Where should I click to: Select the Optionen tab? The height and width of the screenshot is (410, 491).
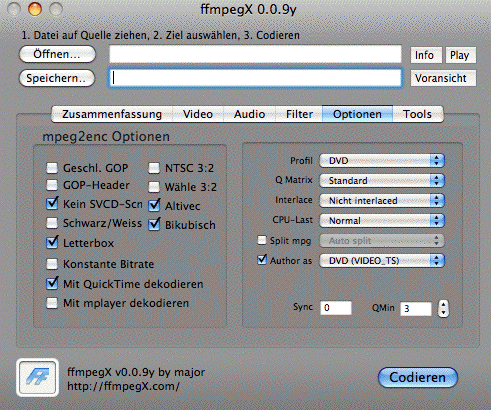click(x=357, y=114)
